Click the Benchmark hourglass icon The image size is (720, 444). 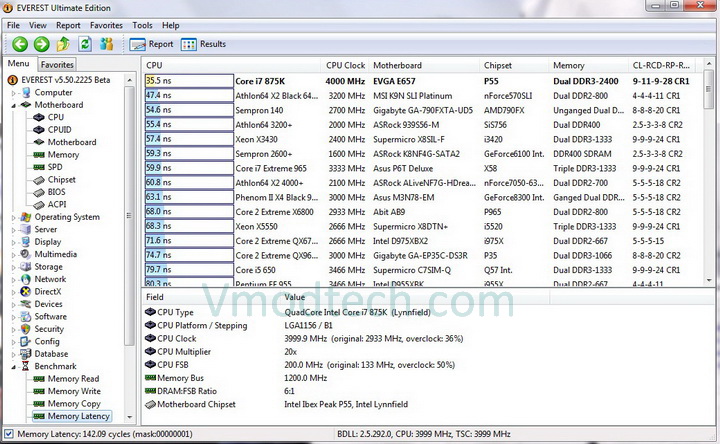[x=26, y=366]
